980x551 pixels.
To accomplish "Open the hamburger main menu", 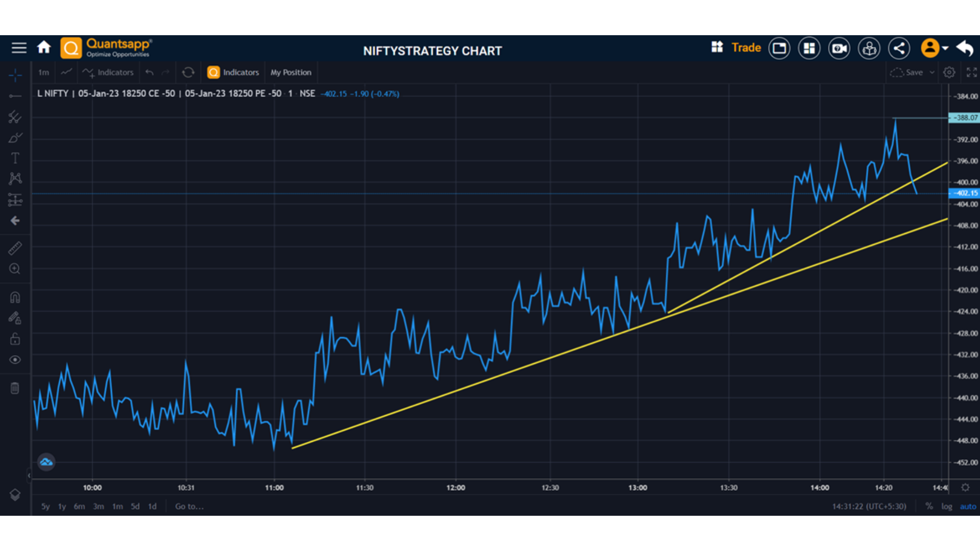I will click(19, 48).
